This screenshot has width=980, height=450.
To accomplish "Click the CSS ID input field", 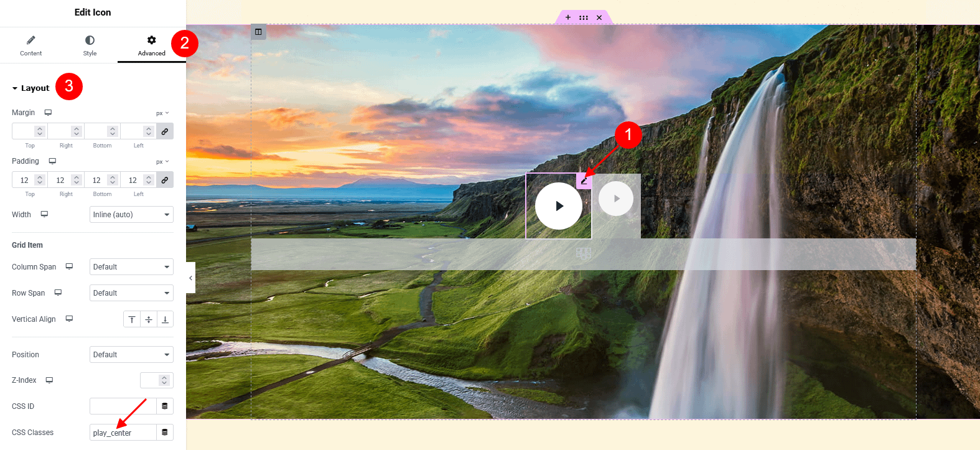I will tap(123, 406).
